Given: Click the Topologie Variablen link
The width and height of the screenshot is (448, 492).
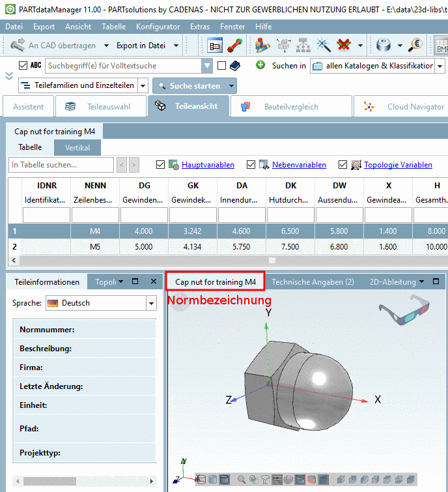Looking at the screenshot, I should pyautogui.click(x=398, y=165).
